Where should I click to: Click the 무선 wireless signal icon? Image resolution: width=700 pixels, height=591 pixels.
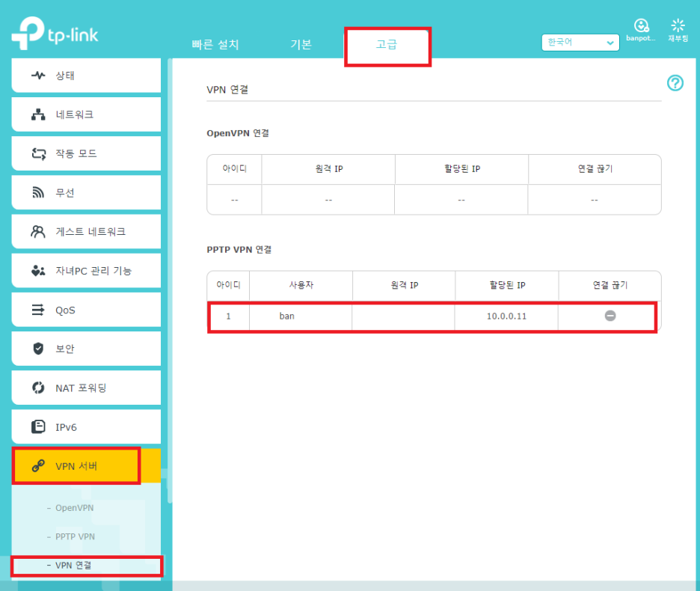38,192
